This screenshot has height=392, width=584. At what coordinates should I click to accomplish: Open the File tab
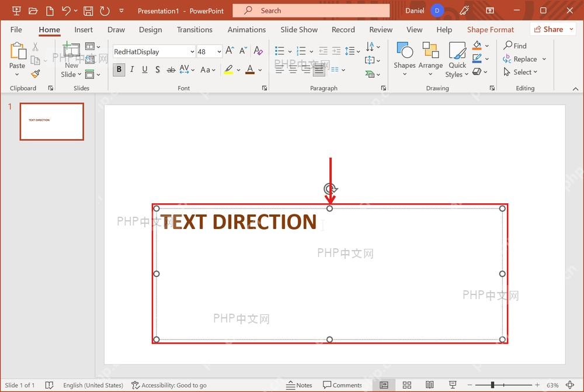pos(16,29)
